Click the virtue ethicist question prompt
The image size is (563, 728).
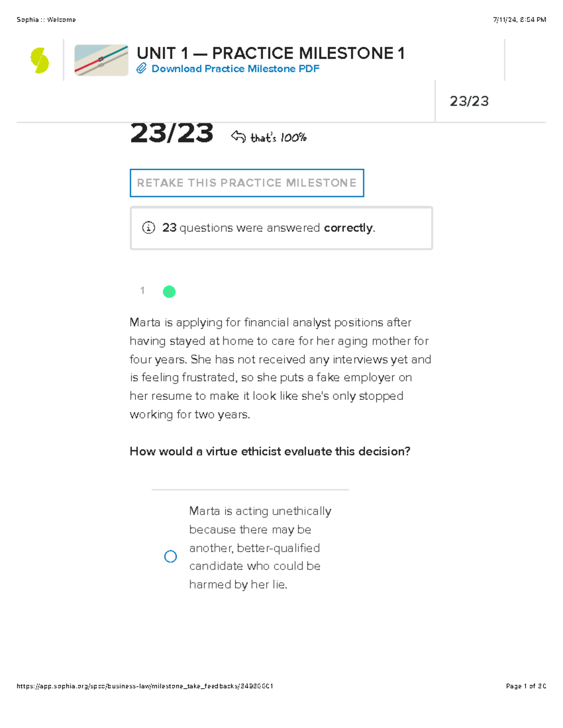tap(270, 451)
